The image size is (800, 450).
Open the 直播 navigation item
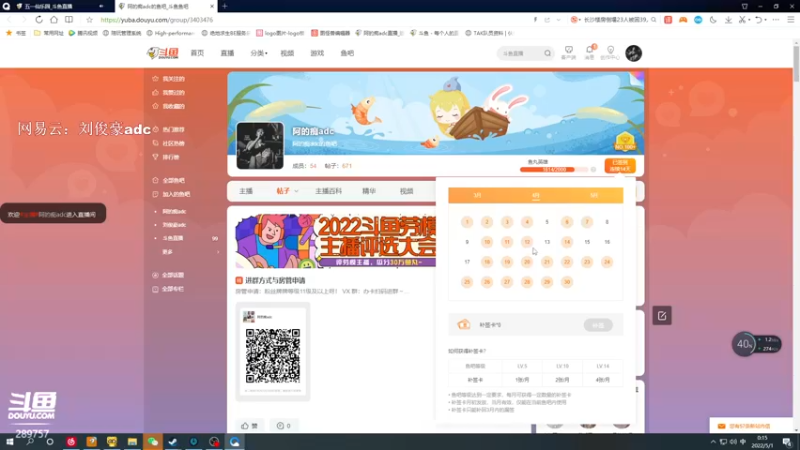227,53
